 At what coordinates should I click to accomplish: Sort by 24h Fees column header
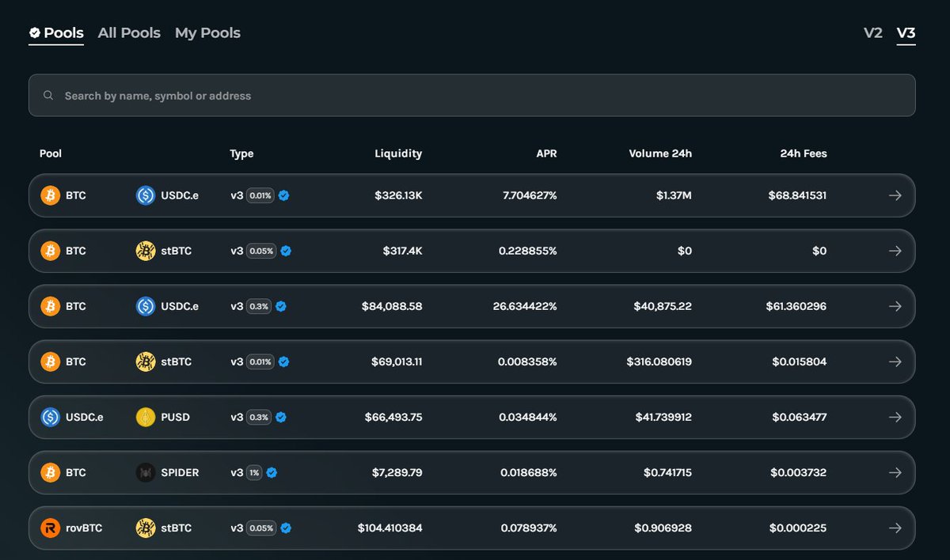804,153
